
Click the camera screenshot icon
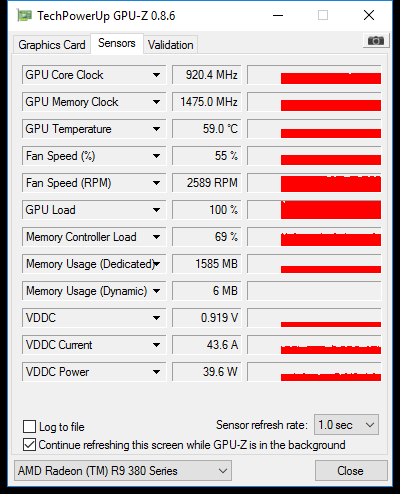click(x=376, y=41)
